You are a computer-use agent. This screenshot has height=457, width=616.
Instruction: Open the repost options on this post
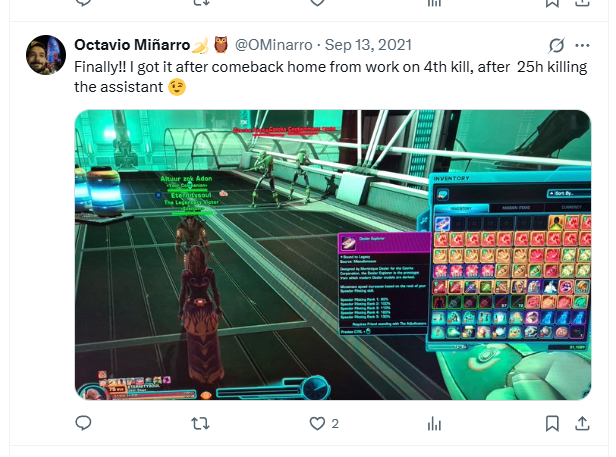[x=200, y=424]
